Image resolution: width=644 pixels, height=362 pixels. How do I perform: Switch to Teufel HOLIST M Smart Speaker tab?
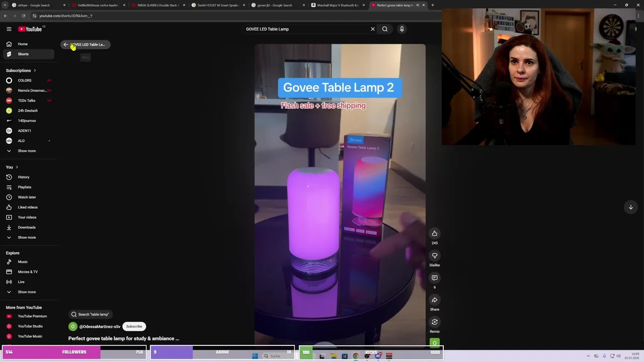pos(217,5)
